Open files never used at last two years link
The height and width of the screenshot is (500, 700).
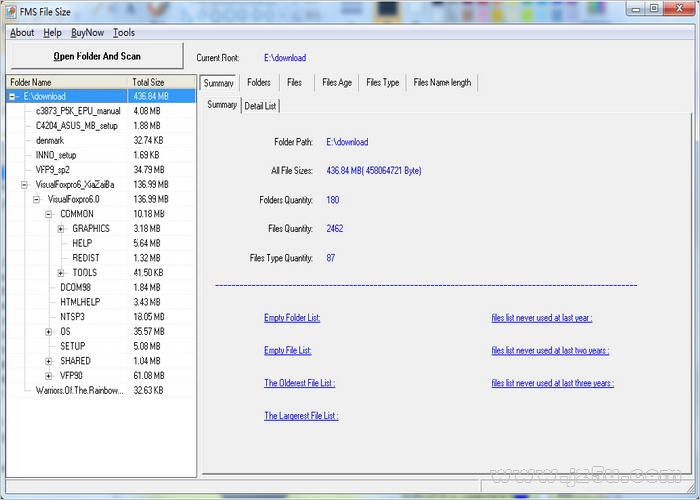click(550, 350)
